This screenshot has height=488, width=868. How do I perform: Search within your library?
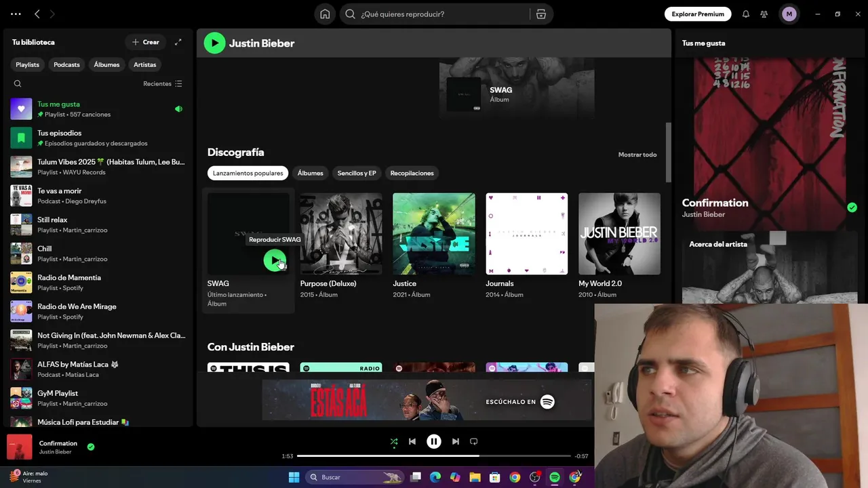(x=18, y=84)
